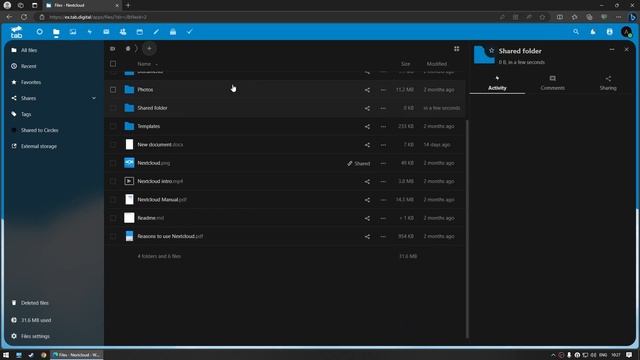Tick the Readme.md checkbox
The width and height of the screenshot is (640, 360).
pyautogui.click(x=113, y=218)
